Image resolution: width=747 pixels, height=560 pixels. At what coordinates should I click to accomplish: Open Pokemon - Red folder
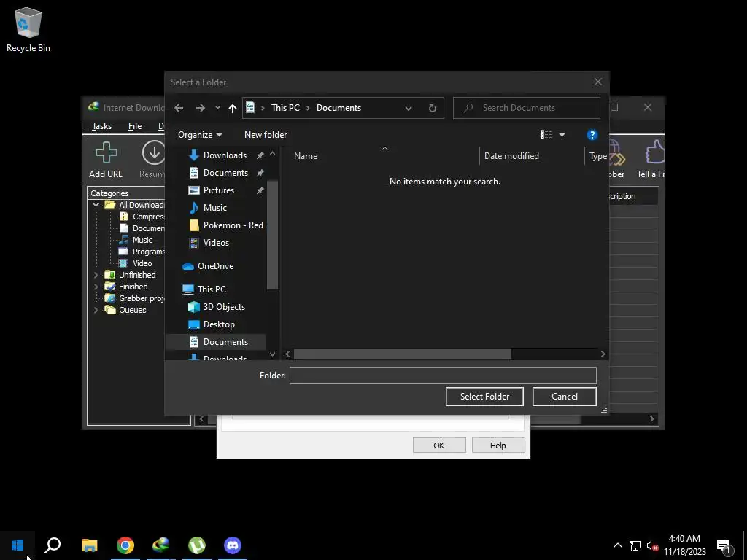[x=233, y=225]
